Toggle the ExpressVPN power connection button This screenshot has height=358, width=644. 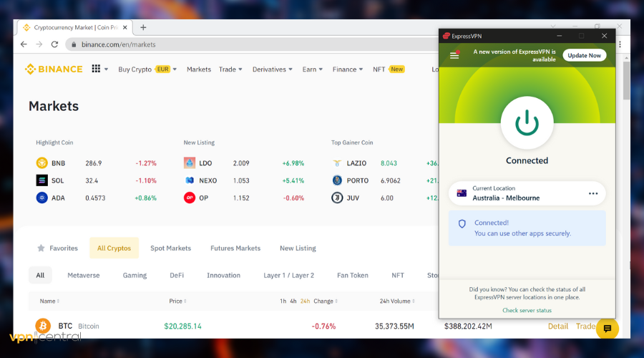click(527, 123)
